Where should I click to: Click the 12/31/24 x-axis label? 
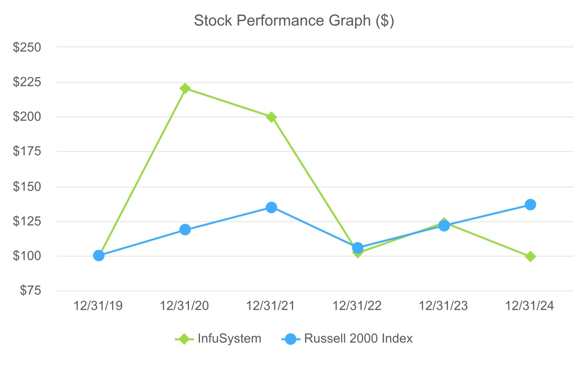[530, 306]
